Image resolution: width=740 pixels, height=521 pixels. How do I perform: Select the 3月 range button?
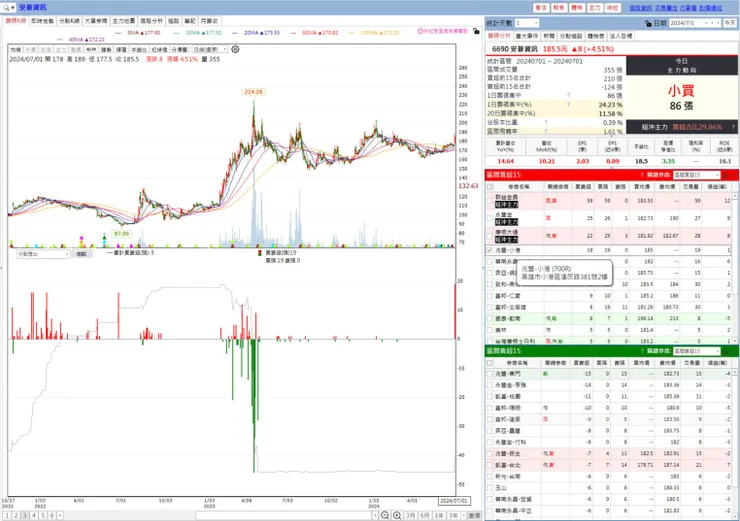(x=411, y=515)
